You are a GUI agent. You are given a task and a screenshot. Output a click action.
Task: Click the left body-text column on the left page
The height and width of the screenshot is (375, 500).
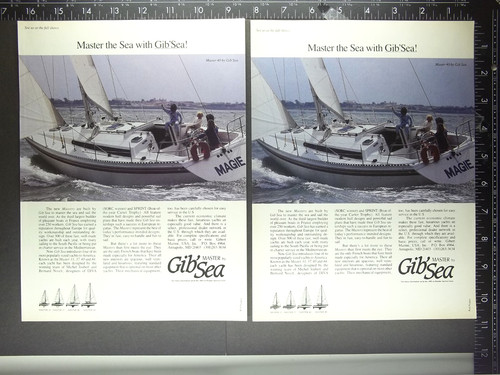(x=67, y=240)
